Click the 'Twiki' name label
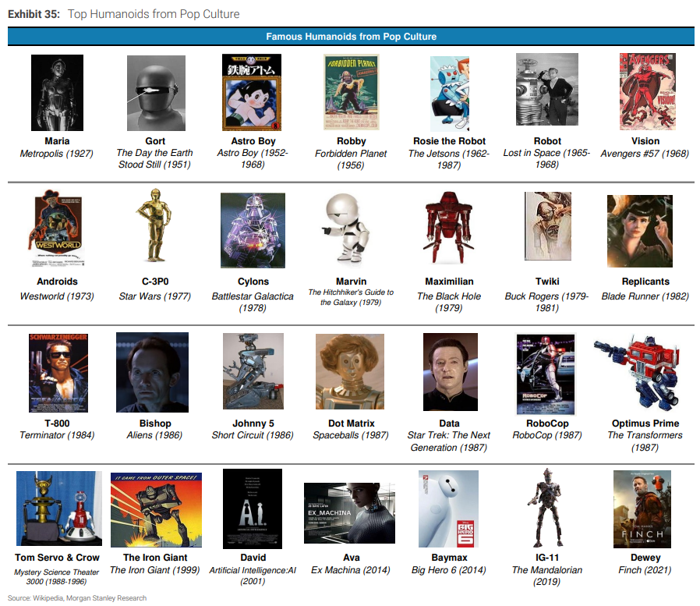The width and height of the screenshot is (700, 606). (x=547, y=282)
